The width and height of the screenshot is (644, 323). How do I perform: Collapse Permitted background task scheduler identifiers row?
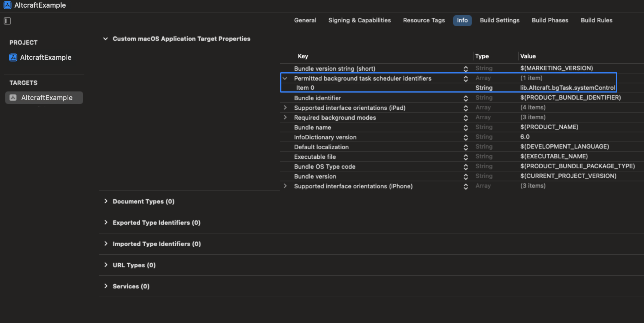coord(285,78)
